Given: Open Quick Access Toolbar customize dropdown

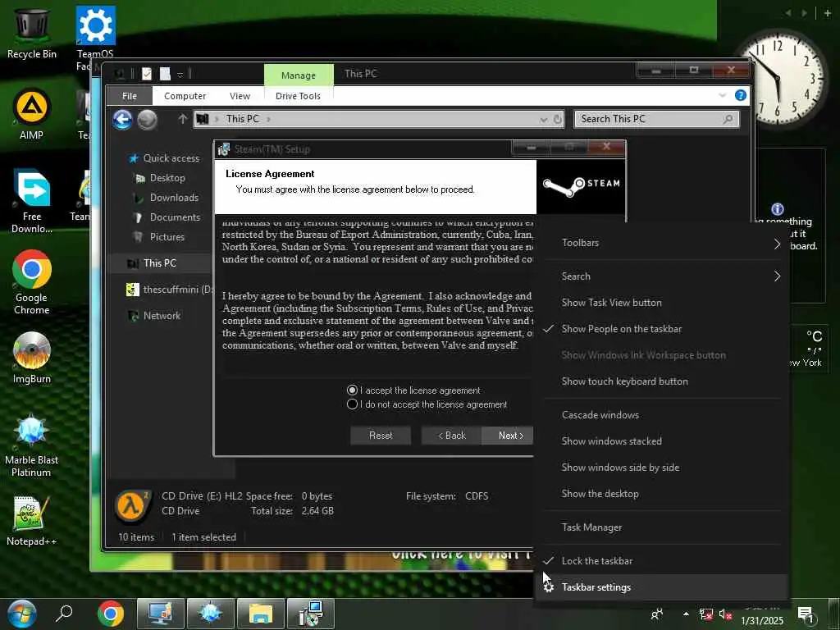Looking at the screenshot, I should pos(180,75).
